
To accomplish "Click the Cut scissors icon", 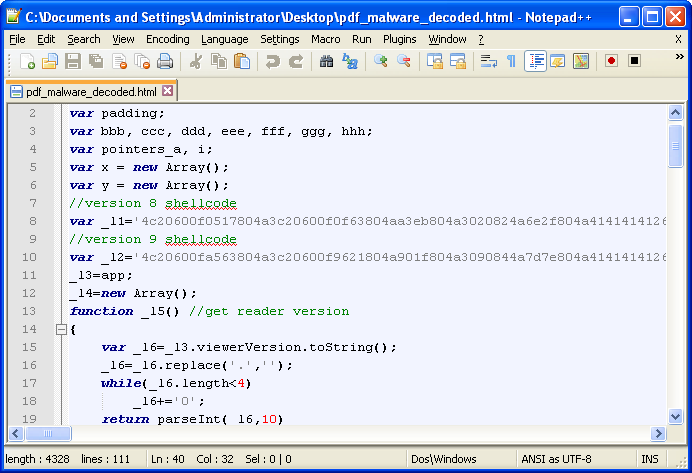I will [196, 62].
